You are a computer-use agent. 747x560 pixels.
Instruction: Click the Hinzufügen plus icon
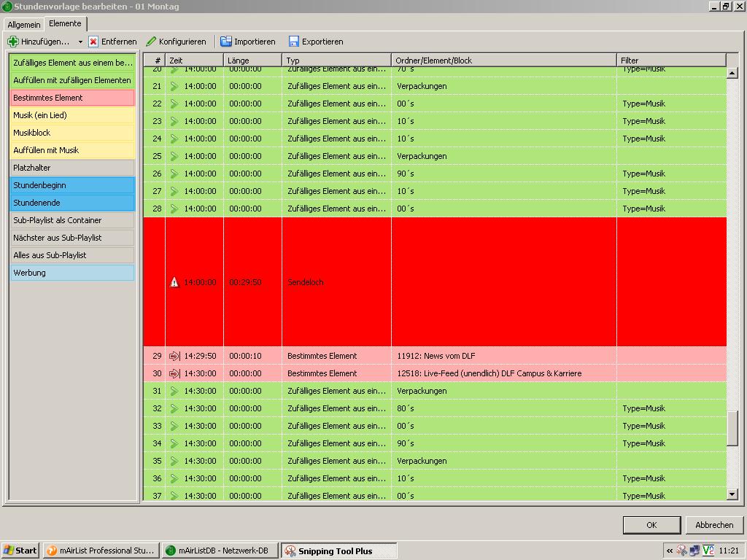13,42
